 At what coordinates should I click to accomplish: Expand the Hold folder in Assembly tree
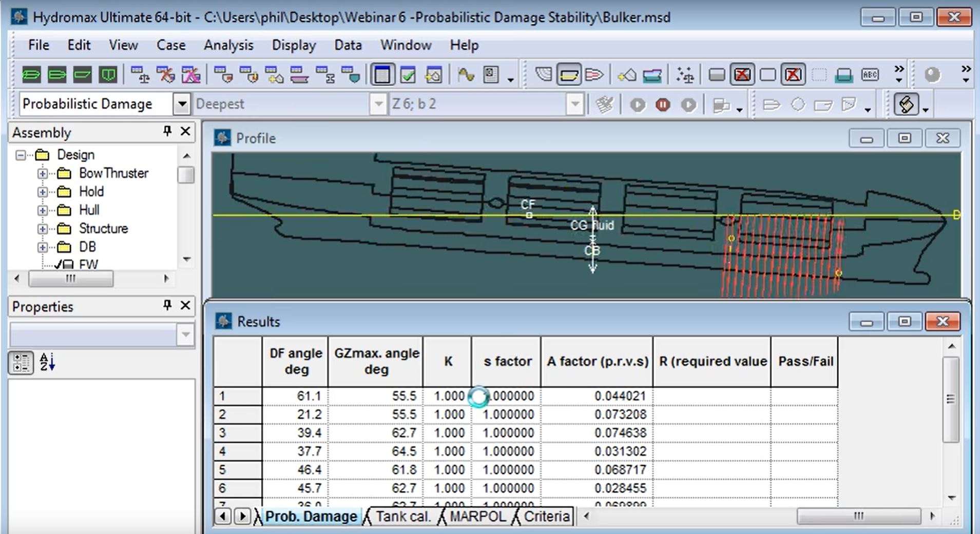coord(43,192)
